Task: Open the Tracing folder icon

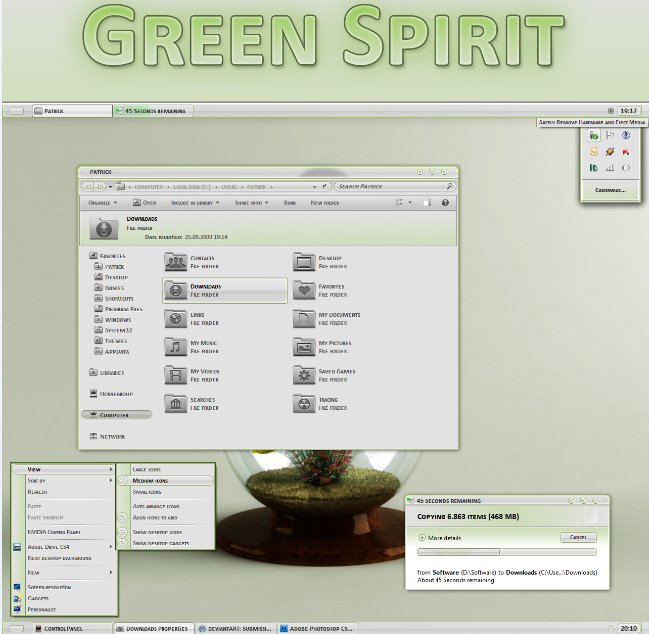Action: 304,403
